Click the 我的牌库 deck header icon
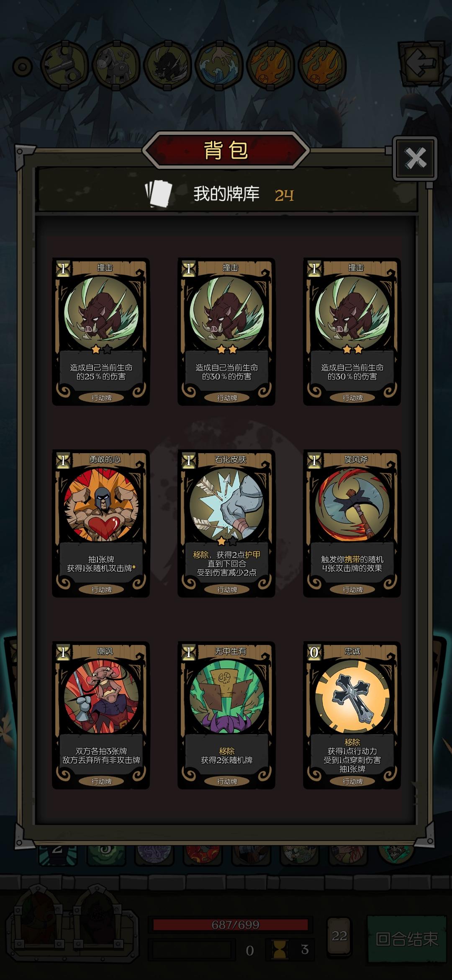This screenshot has width=452, height=980. point(159,193)
